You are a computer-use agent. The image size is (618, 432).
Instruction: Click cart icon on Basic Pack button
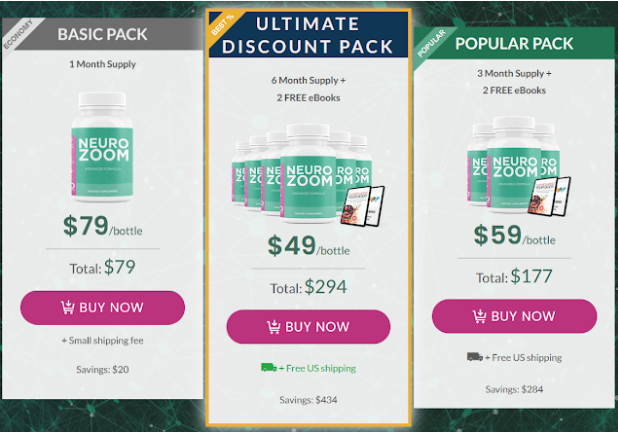pos(68,307)
